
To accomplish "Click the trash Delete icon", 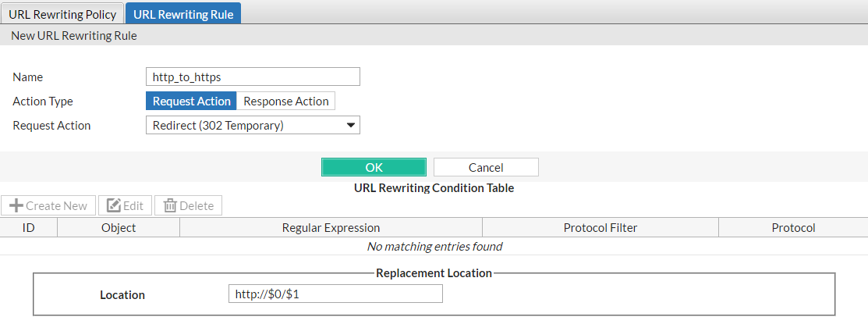I will (x=170, y=205).
